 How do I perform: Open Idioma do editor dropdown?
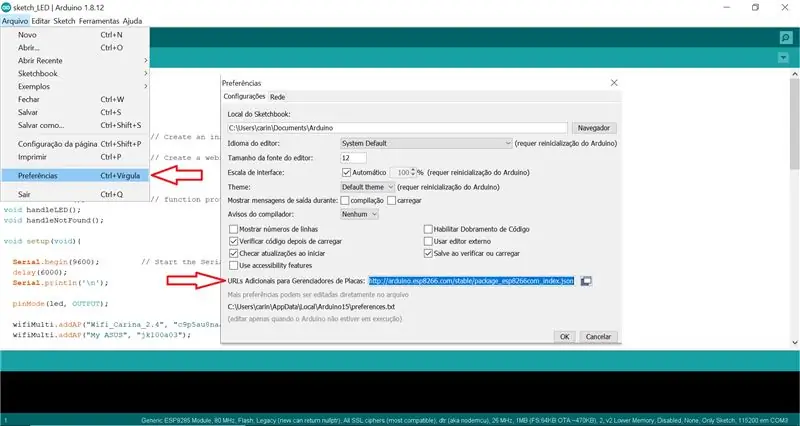(x=426, y=143)
